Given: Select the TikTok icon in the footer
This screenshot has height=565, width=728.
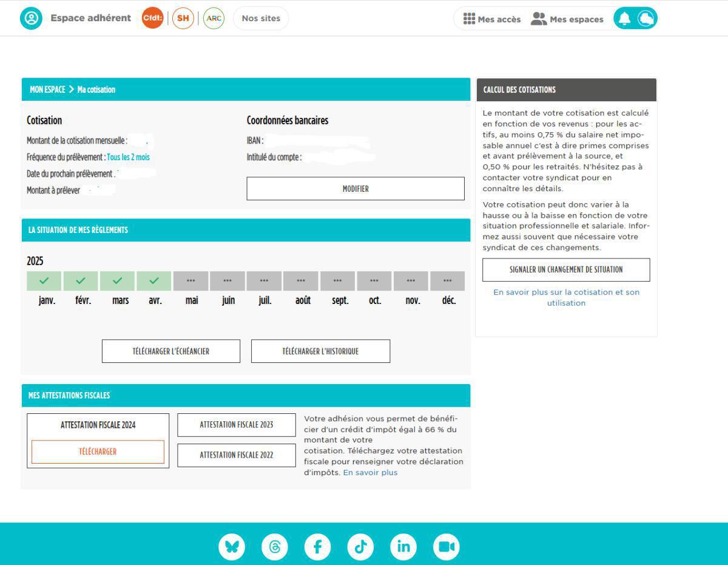Looking at the screenshot, I should tap(360, 546).
